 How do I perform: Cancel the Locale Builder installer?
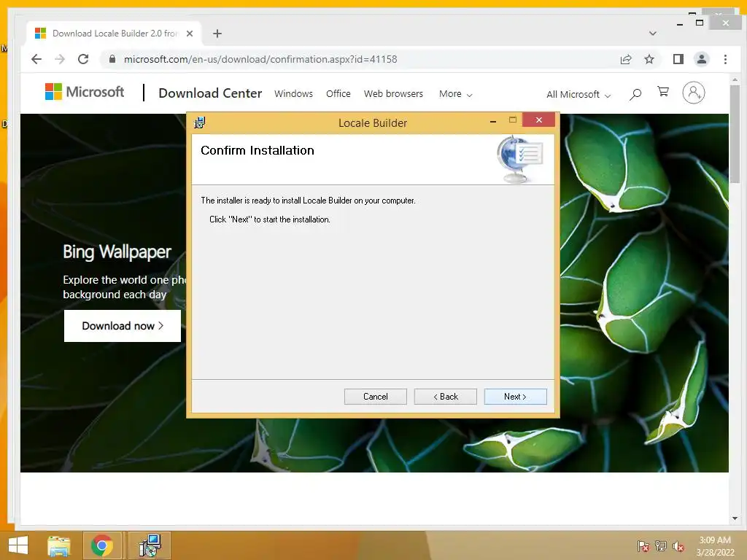coord(376,396)
